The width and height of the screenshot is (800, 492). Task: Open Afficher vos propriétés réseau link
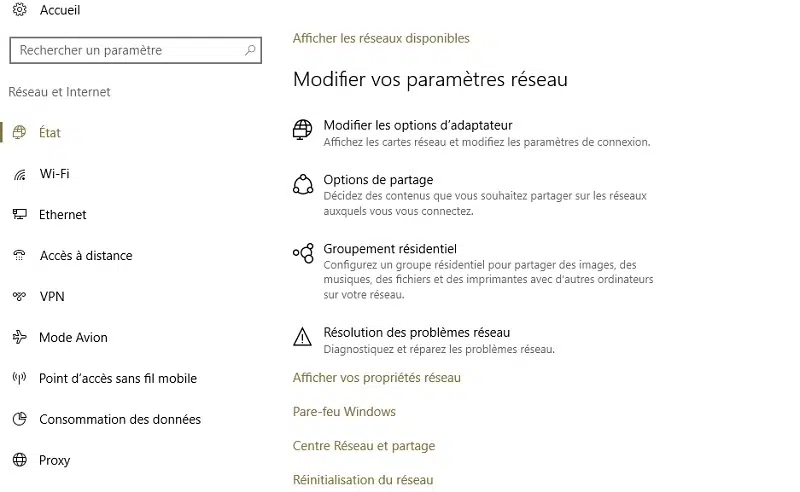pyautogui.click(x=377, y=378)
